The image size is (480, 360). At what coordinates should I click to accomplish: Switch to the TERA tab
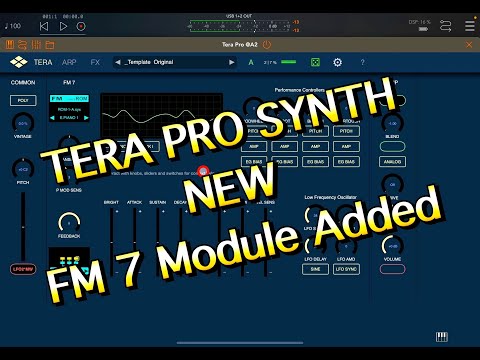pyautogui.click(x=43, y=62)
